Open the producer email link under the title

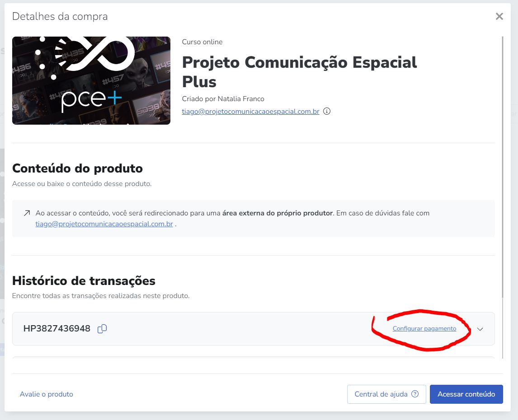pos(250,112)
